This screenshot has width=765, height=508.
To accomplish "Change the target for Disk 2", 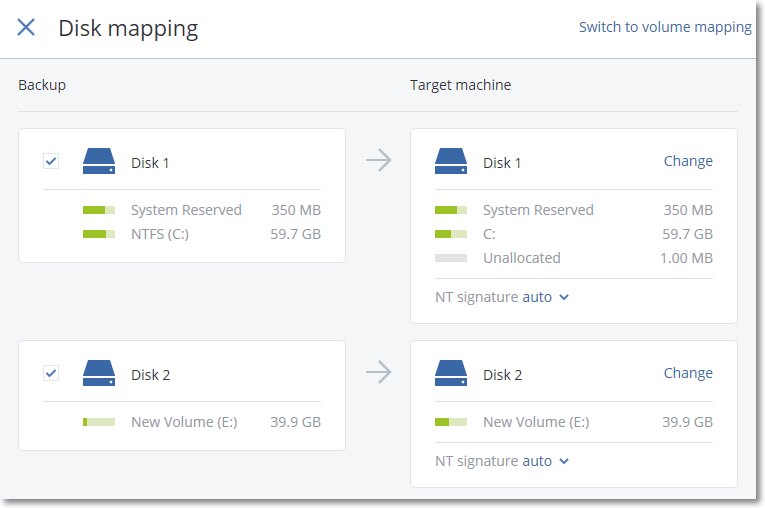I will pos(688,373).
